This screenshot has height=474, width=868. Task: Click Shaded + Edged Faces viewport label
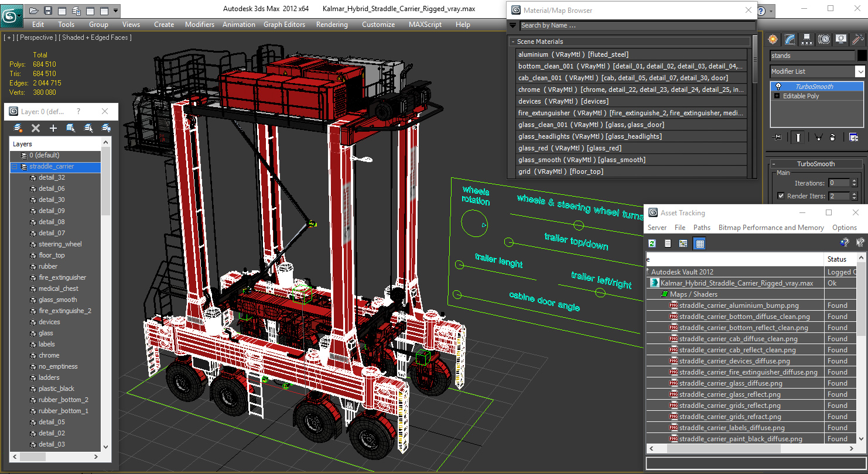pos(96,37)
